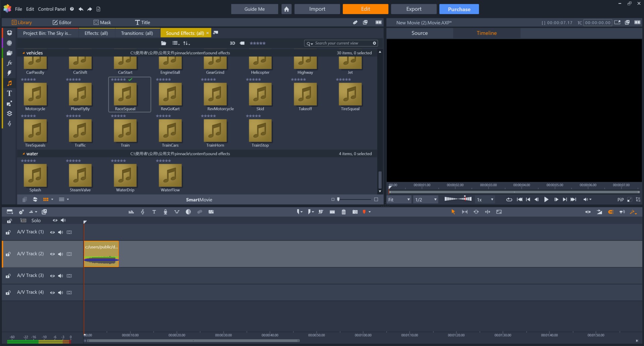Open the 1x playback speed dropdown
The width and height of the screenshot is (644, 346).
pos(485,199)
